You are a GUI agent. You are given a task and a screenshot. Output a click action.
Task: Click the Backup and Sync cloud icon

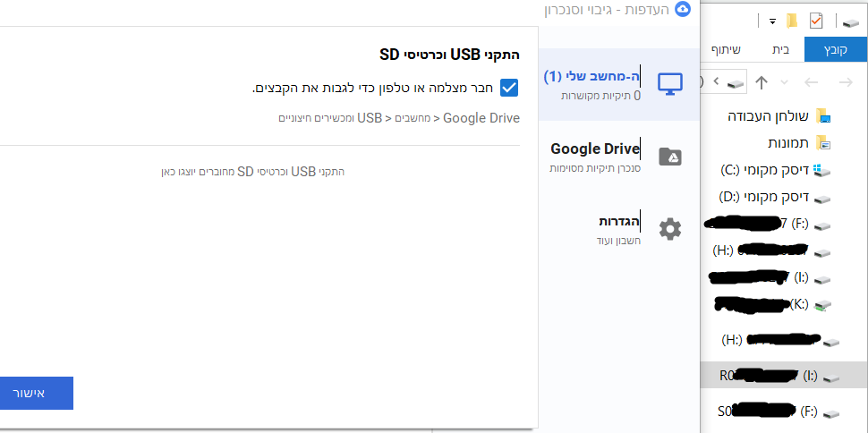point(684,10)
